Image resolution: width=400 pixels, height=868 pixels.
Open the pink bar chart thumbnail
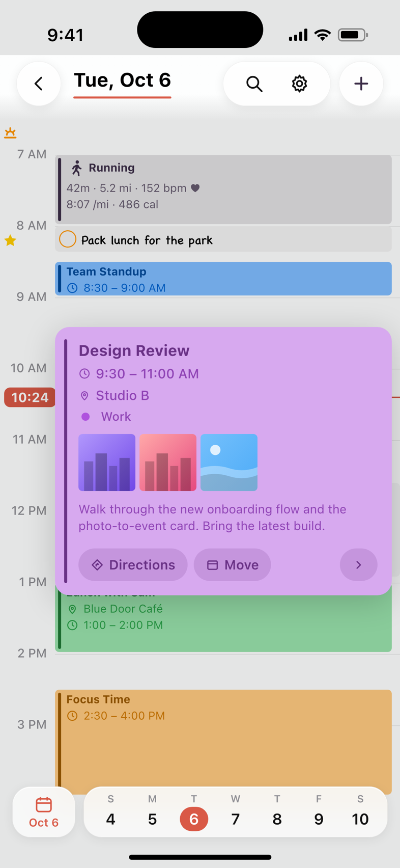(x=168, y=463)
